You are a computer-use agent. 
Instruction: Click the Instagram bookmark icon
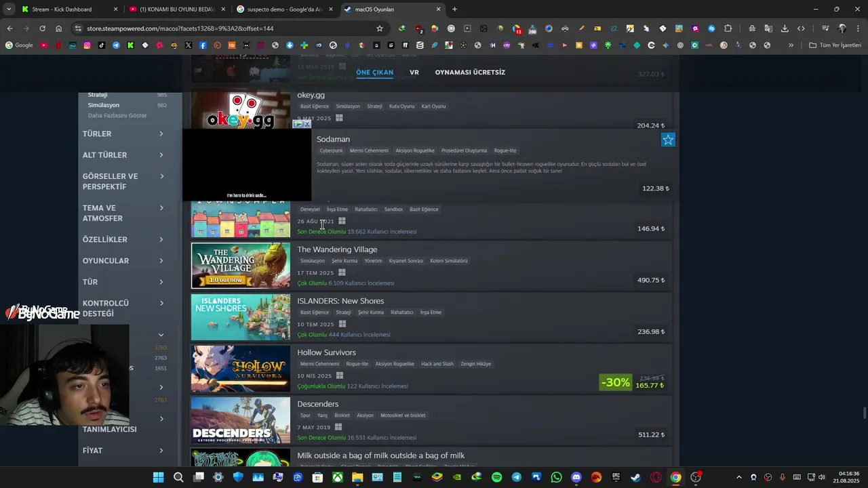[x=87, y=45]
